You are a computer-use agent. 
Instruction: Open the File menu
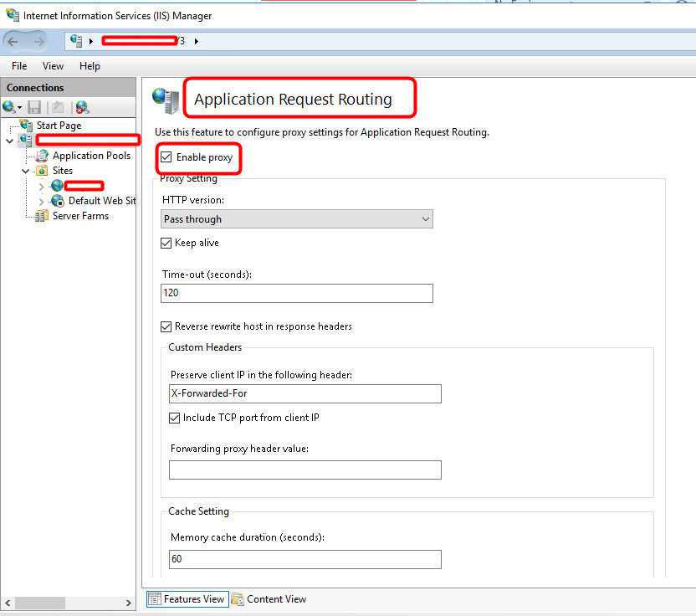point(19,66)
